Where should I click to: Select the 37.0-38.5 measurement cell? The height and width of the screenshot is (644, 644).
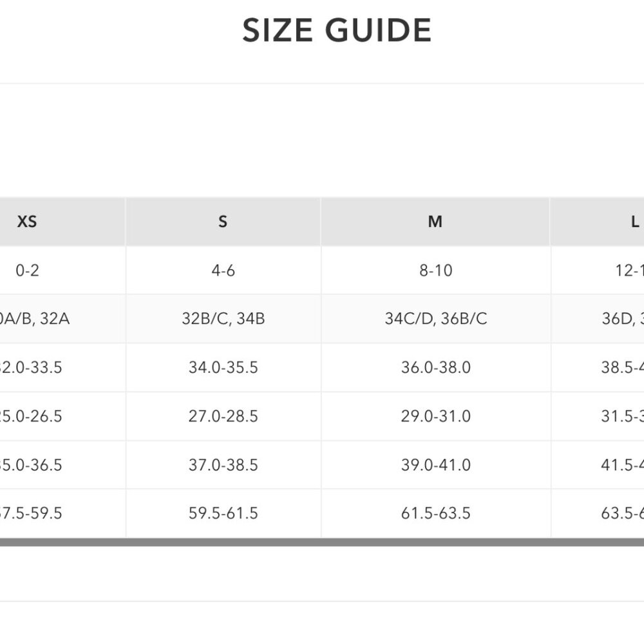click(223, 465)
